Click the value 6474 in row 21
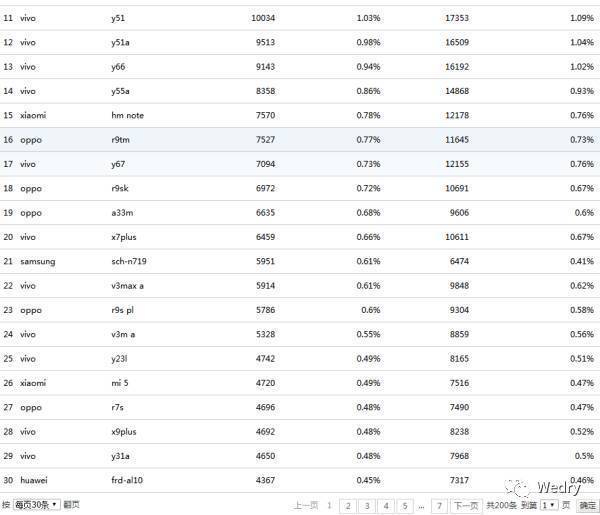This screenshot has width=600, height=515. pos(459,261)
